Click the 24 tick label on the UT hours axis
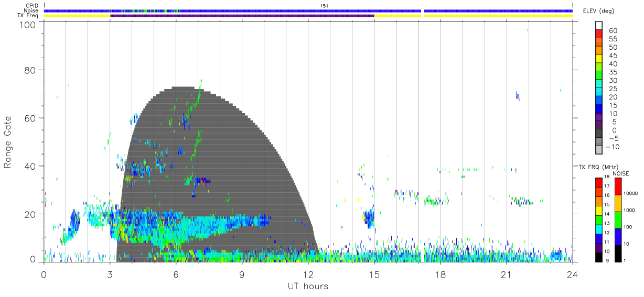Image resolution: width=644 pixels, height=297 pixels. pyautogui.click(x=572, y=274)
